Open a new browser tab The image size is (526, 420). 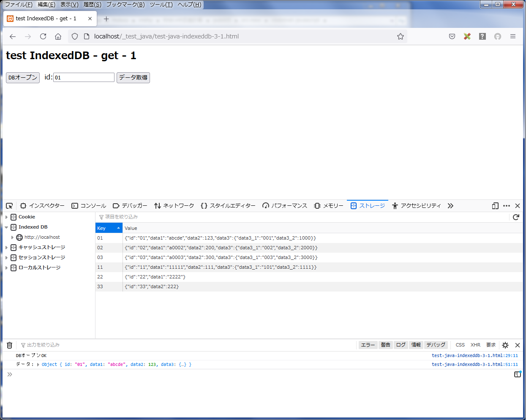tap(106, 19)
